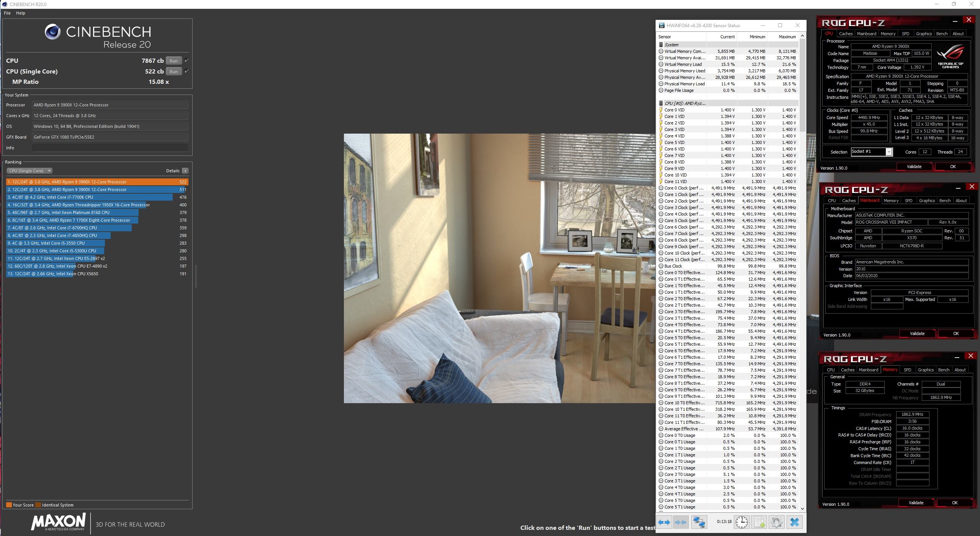Screen dimensions: 980x536
Task: Click the circle icon beside Page File Usage
Action: pos(661,90)
